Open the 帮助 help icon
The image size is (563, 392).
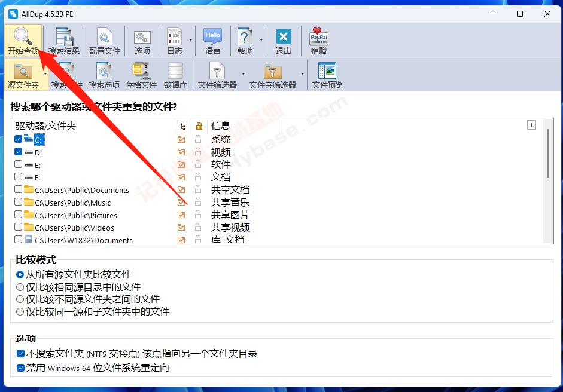[245, 41]
